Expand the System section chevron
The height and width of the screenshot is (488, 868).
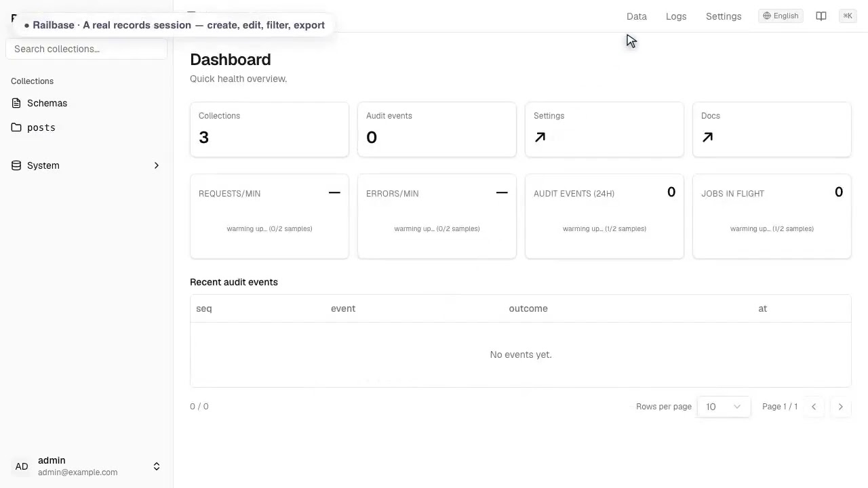pyautogui.click(x=157, y=165)
